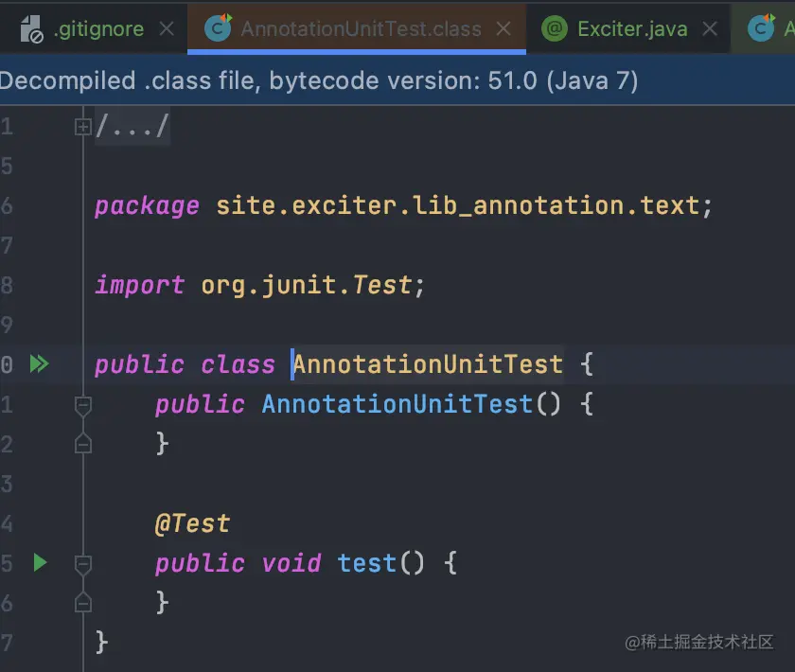Click the annotation icon on Exciter.java tab
The width and height of the screenshot is (795, 672).
click(x=555, y=28)
